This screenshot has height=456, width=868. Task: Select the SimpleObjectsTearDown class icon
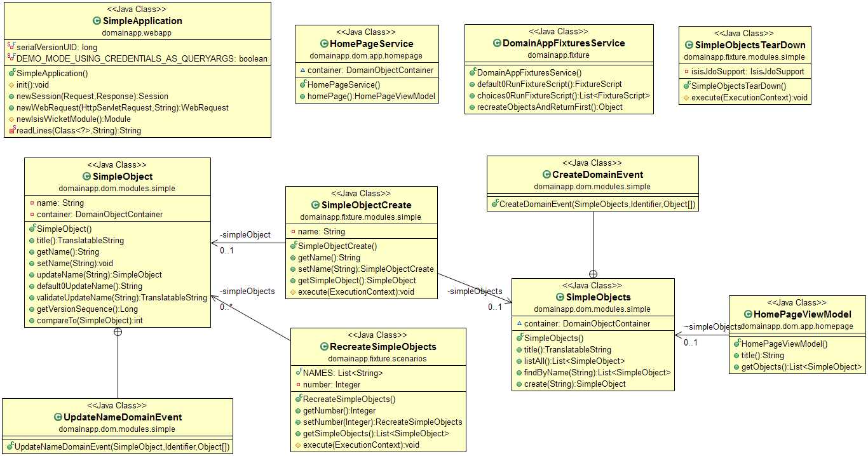(x=689, y=45)
